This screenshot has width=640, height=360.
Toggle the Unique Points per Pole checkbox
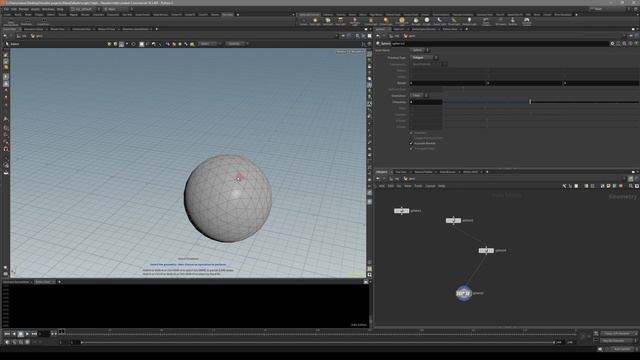tap(411, 138)
